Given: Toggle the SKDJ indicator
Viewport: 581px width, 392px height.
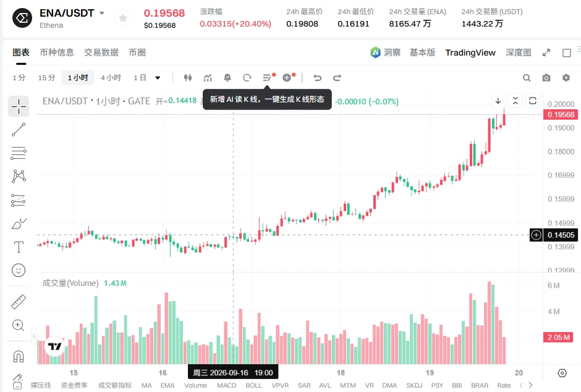Looking at the screenshot, I should [414, 385].
